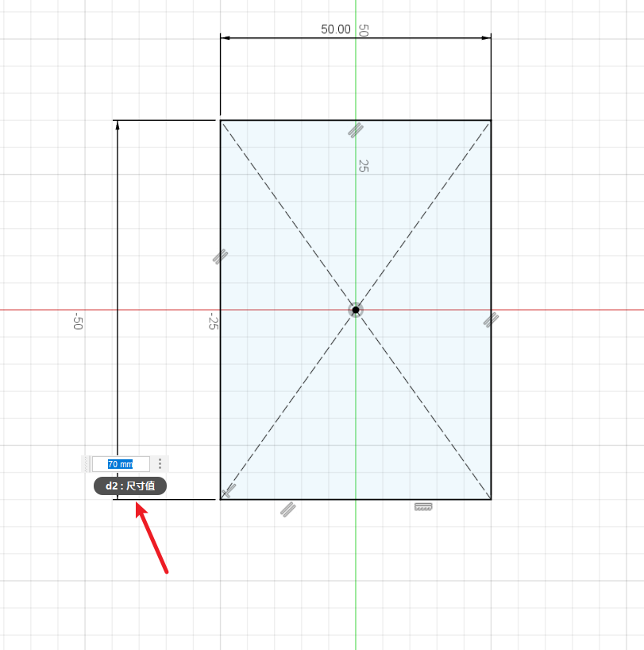Click the parallel constraint icon on top edge
The height and width of the screenshot is (650, 644).
tap(355, 130)
